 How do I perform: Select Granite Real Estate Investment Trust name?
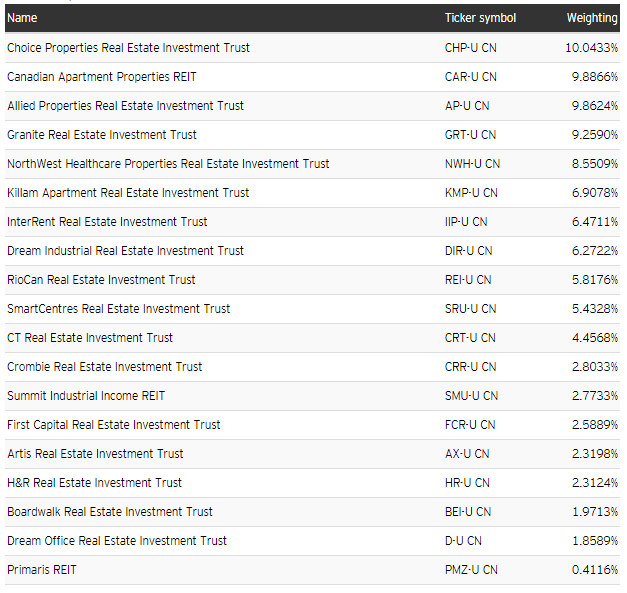tap(102, 135)
